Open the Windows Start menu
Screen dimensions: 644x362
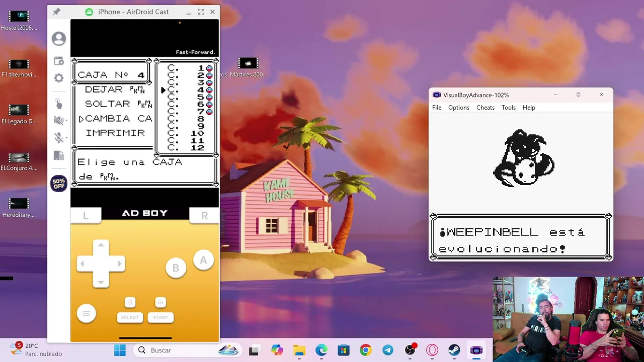(120, 350)
